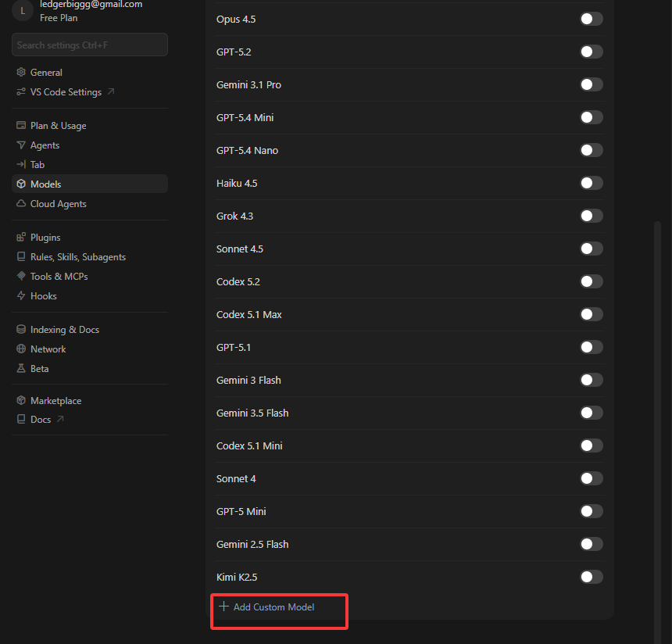This screenshot has height=644, width=672.
Task: Turn on Codex 5.1 Mini
Action: pyautogui.click(x=592, y=445)
